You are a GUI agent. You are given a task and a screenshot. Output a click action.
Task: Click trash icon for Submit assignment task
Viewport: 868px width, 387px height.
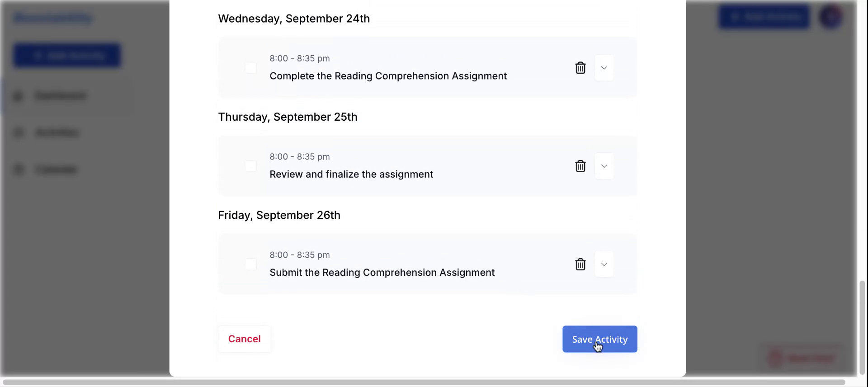(580, 264)
